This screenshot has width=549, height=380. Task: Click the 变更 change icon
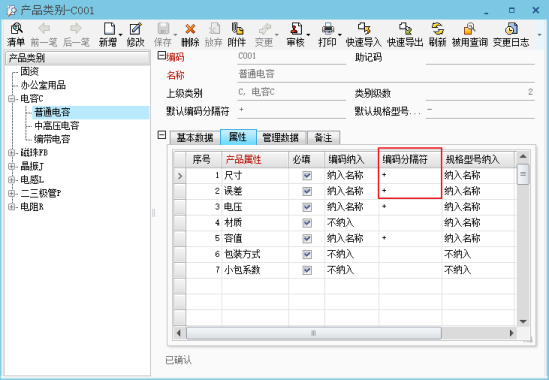[x=265, y=29]
